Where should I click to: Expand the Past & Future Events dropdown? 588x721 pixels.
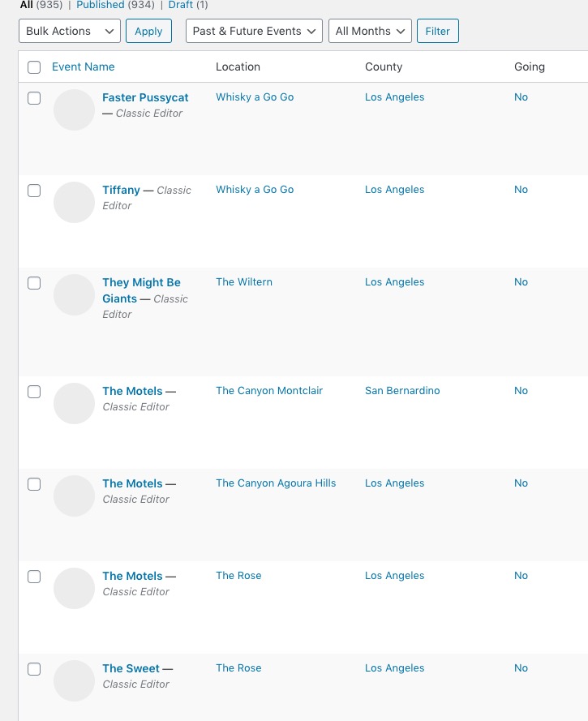(254, 31)
